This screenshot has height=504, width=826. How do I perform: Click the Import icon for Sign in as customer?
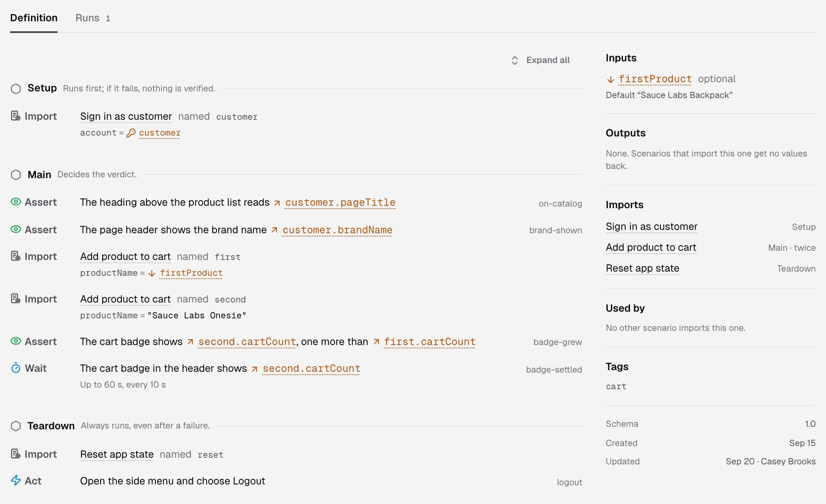pos(15,116)
